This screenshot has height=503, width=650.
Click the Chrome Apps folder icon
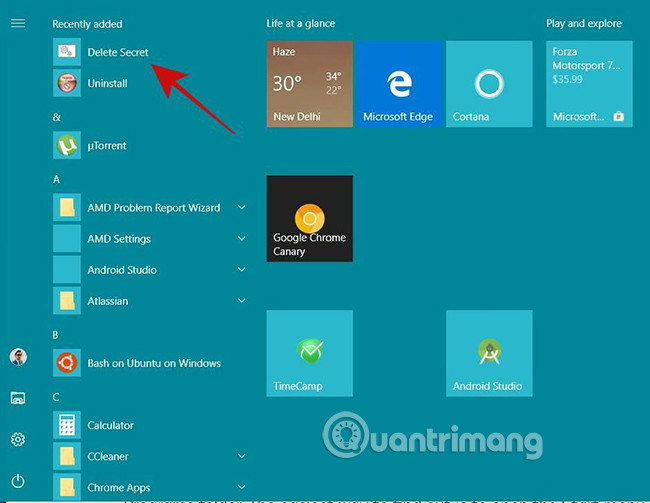[x=67, y=487]
